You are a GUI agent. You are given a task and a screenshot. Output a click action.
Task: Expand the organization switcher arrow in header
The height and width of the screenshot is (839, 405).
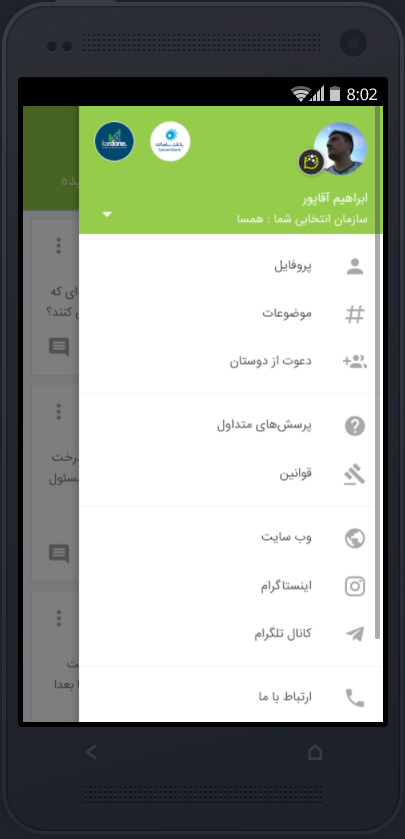coord(107,215)
